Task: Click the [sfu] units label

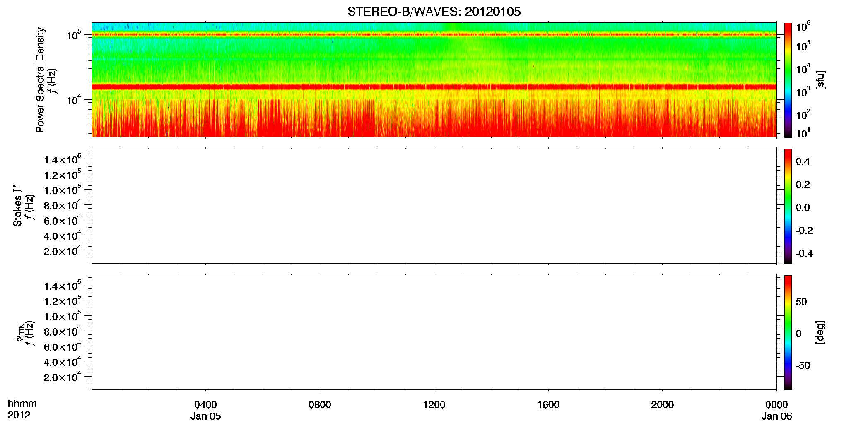Action: point(820,80)
